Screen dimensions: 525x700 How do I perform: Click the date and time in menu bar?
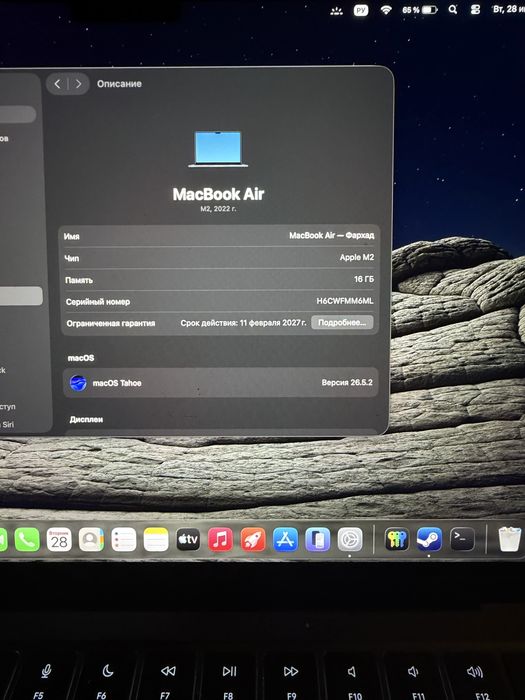pyautogui.click(x=509, y=9)
